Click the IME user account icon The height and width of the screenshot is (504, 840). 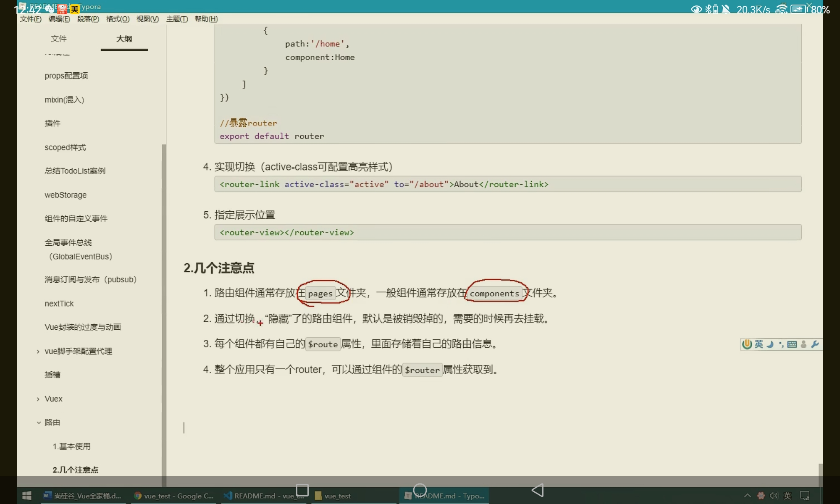803,344
